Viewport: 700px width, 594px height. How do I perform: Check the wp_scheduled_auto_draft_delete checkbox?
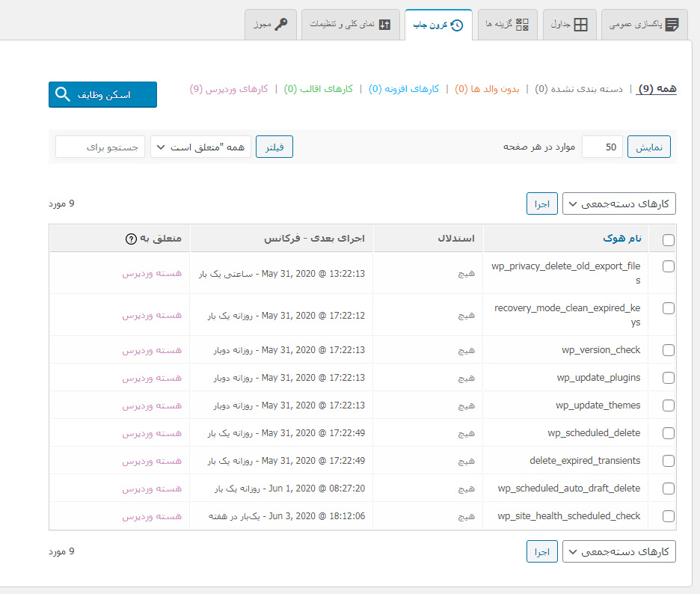pos(669,489)
